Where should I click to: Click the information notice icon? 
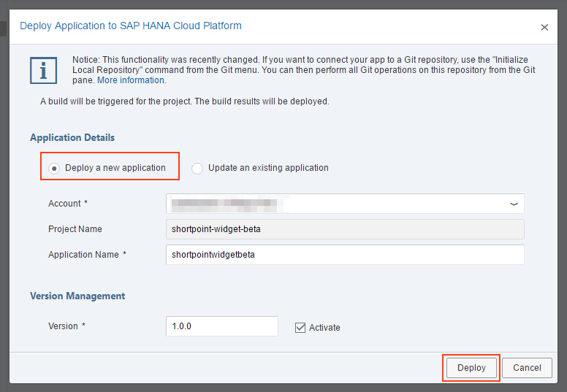[43, 71]
